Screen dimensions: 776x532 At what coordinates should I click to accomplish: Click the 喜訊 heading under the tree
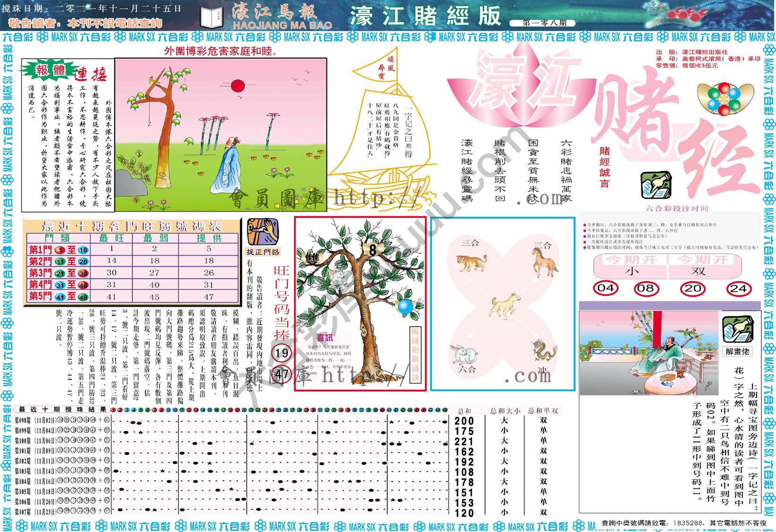[324, 338]
